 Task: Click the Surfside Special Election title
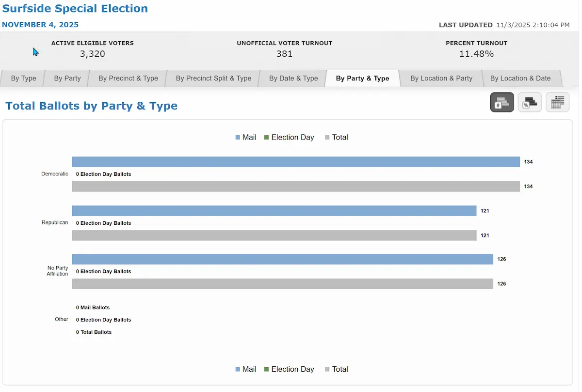coord(75,9)
